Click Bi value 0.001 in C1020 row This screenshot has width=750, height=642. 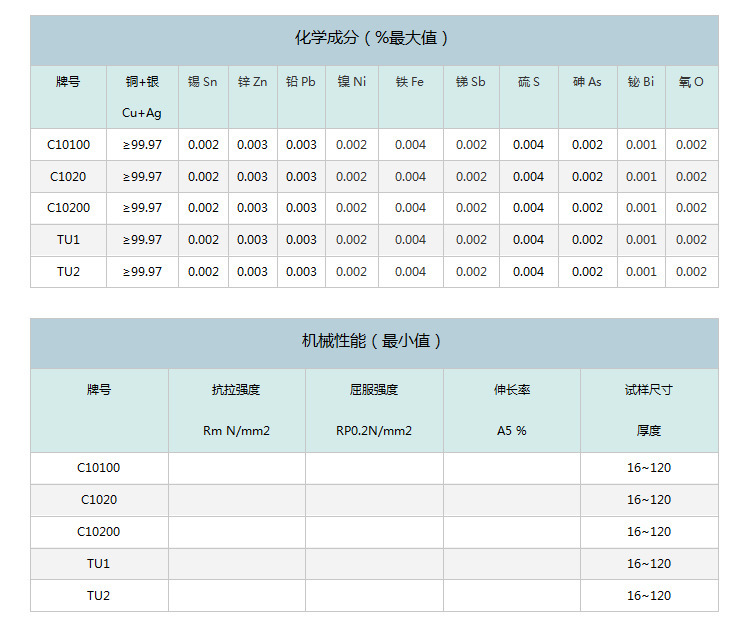(x=641, y=177)
